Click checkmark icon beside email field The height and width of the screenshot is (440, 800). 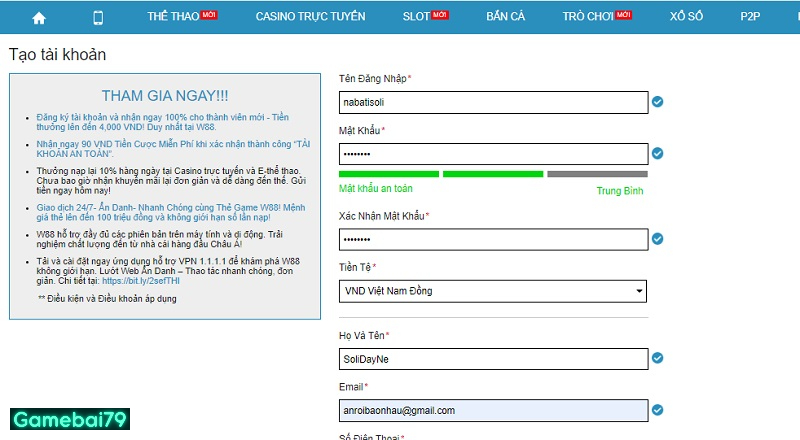[657, 410]
